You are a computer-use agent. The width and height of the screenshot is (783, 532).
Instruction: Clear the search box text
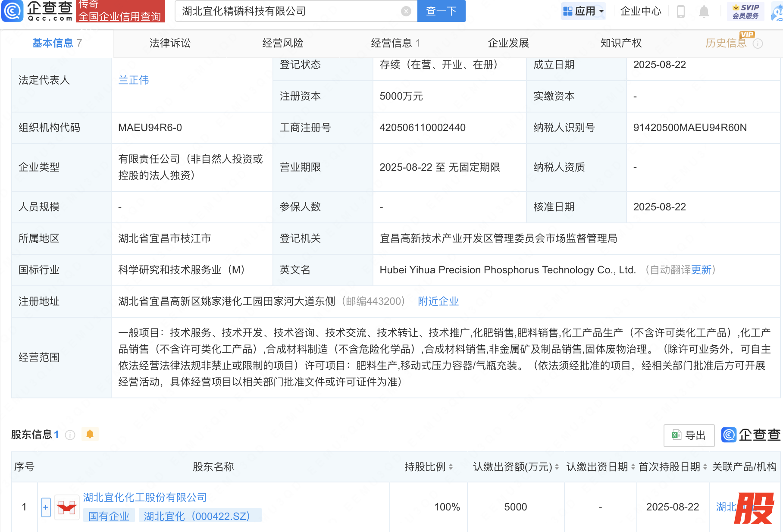(406, 11)
